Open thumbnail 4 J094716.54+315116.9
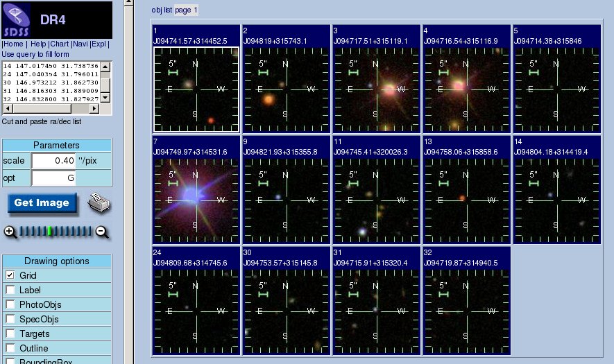Viewport: 614px width, 364px height. (x=466, y=90)
